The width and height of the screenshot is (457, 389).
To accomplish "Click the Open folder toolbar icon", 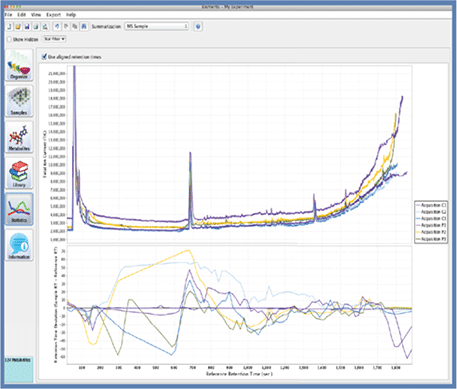I will point(18,26).
